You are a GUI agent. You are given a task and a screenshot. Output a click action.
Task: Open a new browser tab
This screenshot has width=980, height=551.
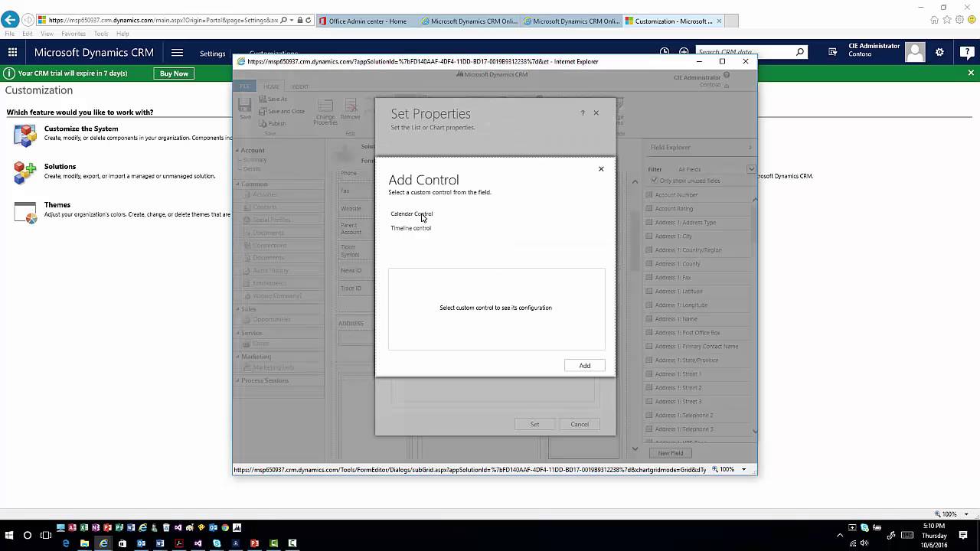point(731,21)
